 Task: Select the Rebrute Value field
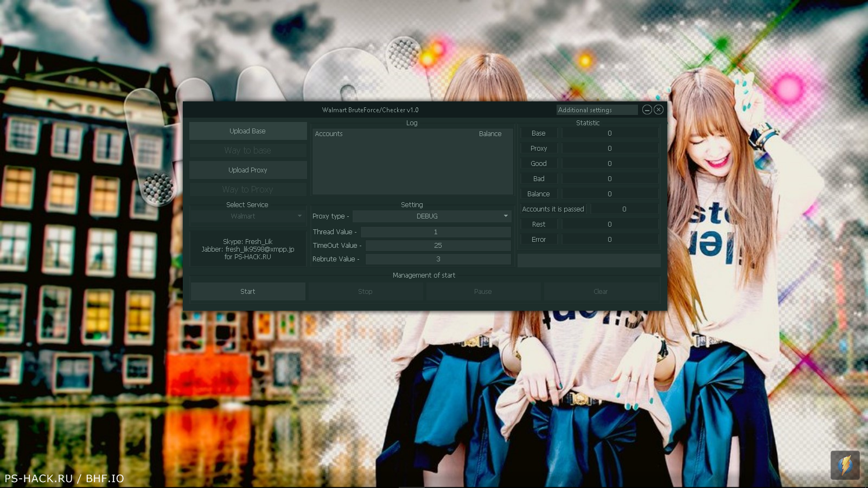coord(438,259)
